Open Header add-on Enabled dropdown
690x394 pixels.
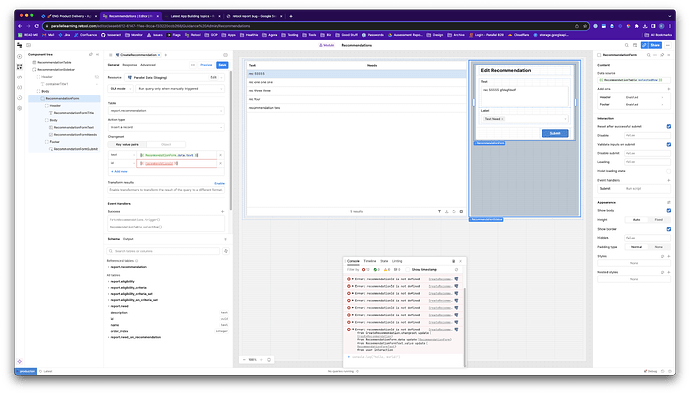644,97
